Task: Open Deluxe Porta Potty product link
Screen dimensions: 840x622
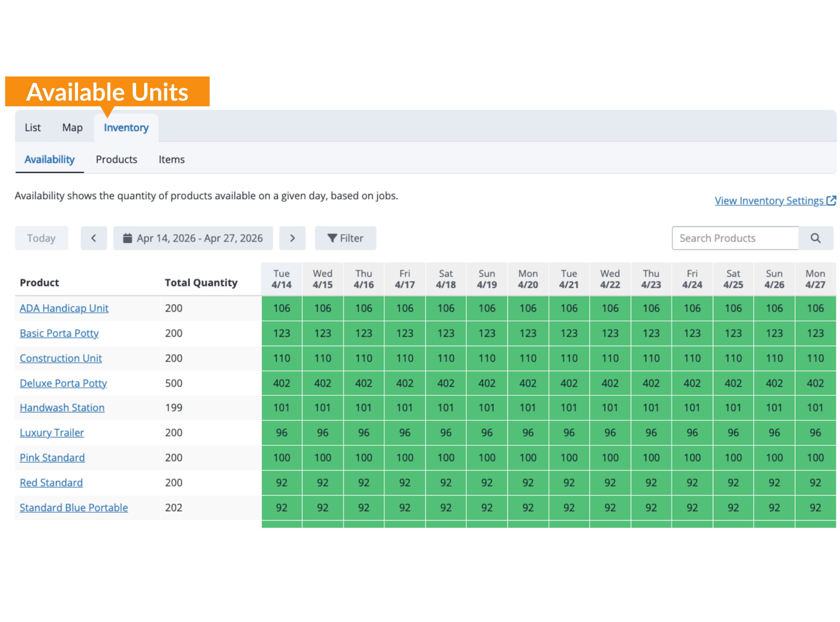Action: (x=63, y=383)
